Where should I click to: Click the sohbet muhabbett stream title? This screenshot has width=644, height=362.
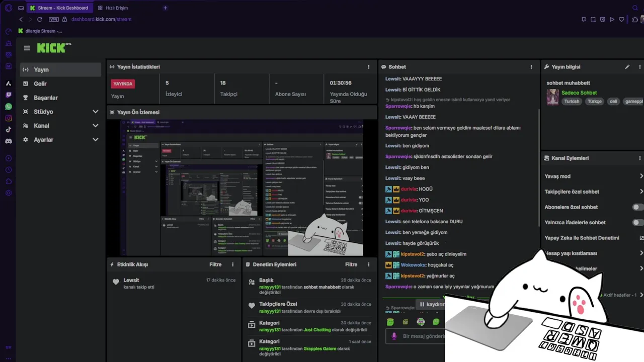click(x=568, y=83)
